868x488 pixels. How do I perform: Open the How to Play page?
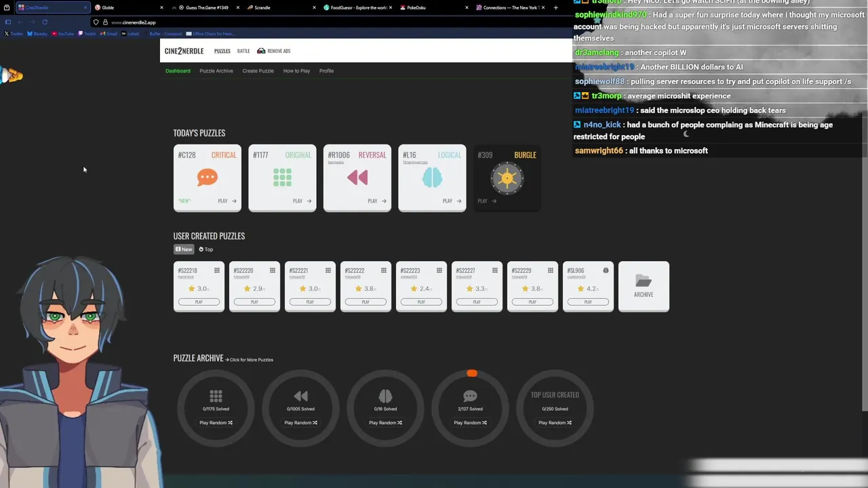[x=296, y=70]
